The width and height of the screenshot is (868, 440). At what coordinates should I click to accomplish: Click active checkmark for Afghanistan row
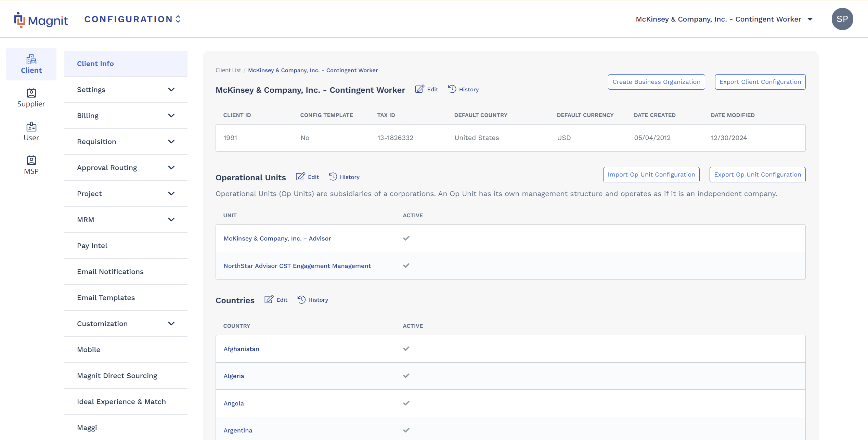pos(406,349)
